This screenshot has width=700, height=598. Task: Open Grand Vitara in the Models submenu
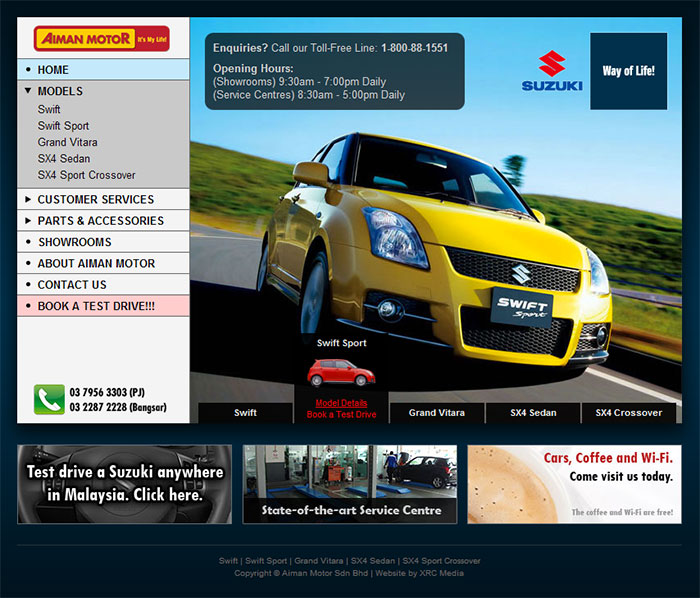click(67, 142)
